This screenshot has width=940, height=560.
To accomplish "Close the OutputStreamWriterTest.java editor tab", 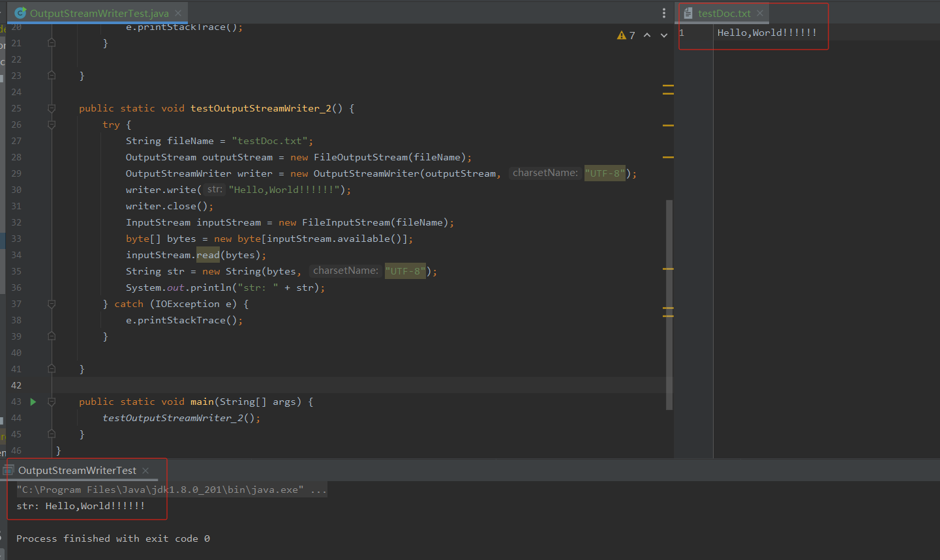I will tap(178, 13).
